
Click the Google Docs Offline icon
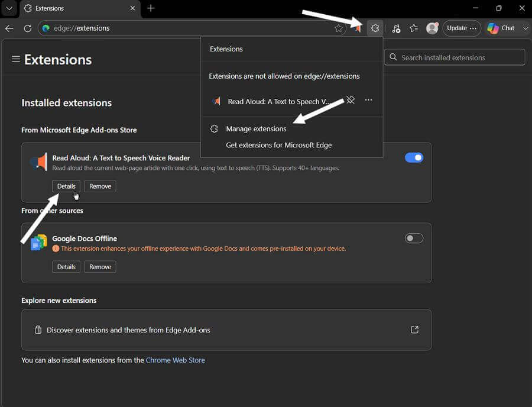point(38,242)
